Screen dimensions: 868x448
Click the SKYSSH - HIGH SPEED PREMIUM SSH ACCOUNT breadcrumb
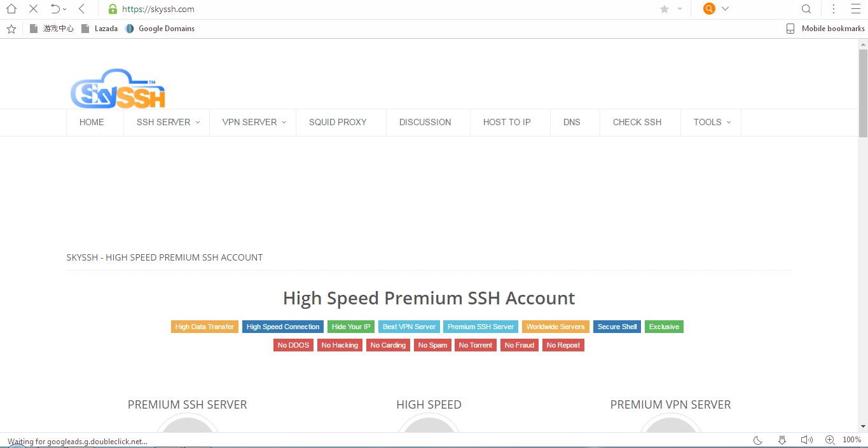[165, 257]
